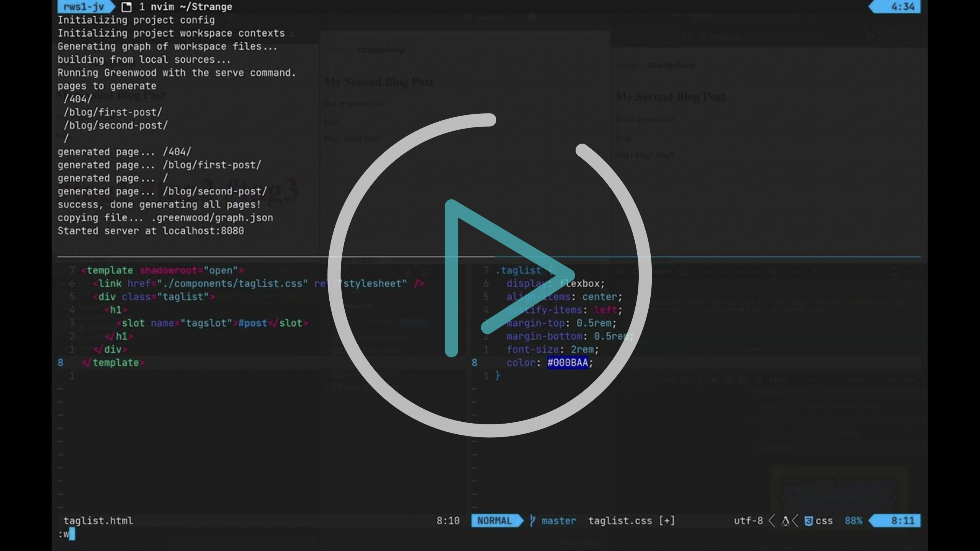This screenshot has height=551, width=980.
Task: Switch to the '1 nvim ~/Strange' tmux window
Action: tap(186, 7)
